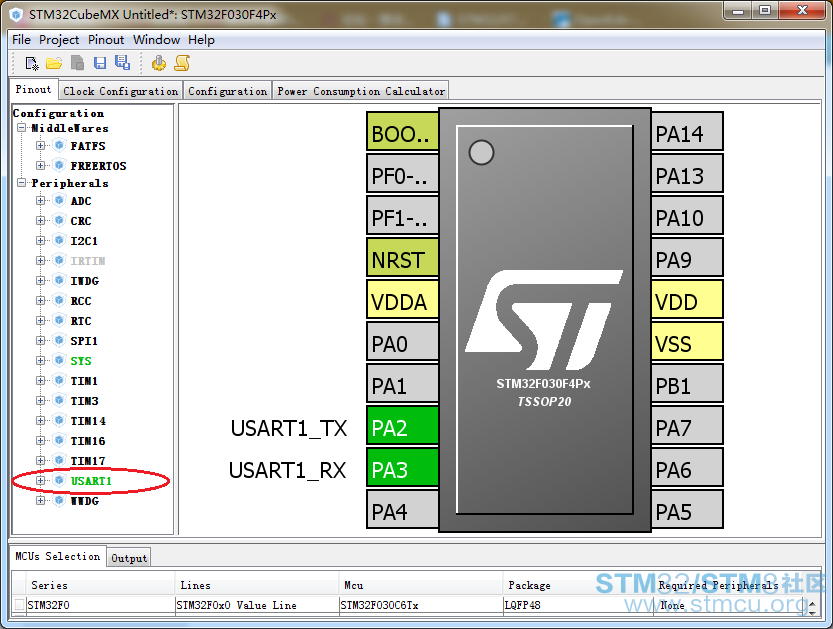Open the Project menu
833x629 pixels.
coord(59,40)
